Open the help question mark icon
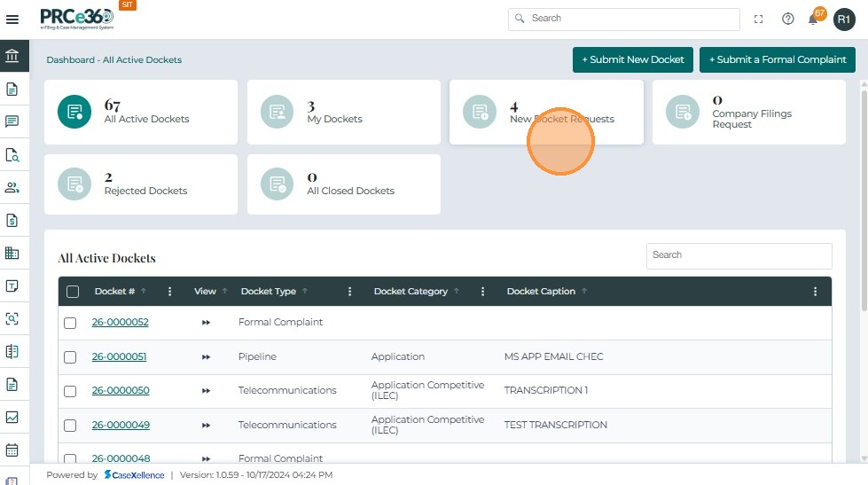 tap(787, 19)
